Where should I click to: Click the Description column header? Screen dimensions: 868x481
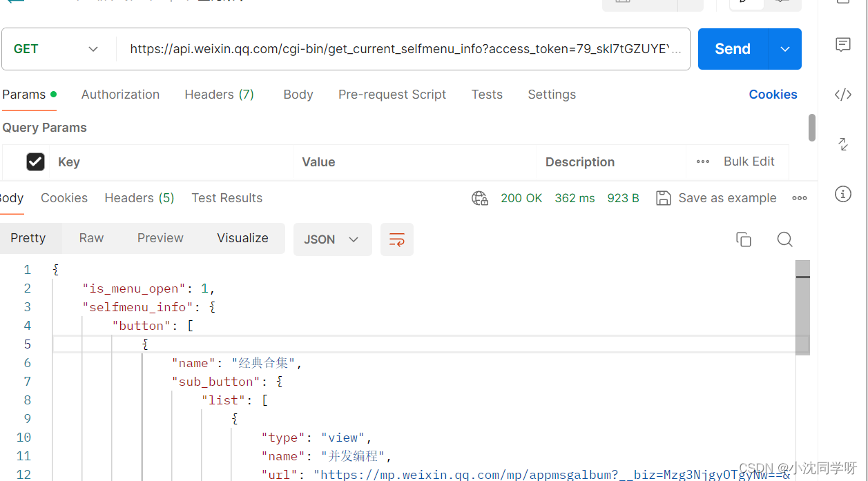(580, 162)
